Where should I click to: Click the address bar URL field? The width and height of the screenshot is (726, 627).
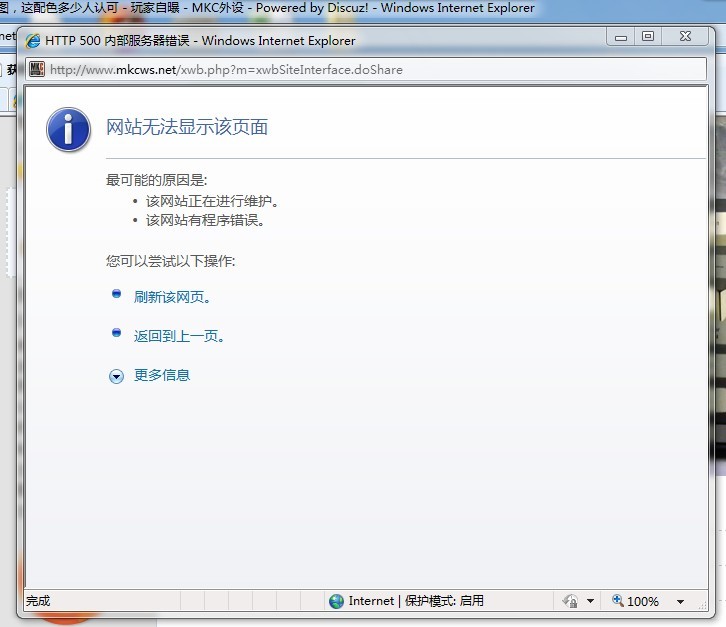click(366, 69)
